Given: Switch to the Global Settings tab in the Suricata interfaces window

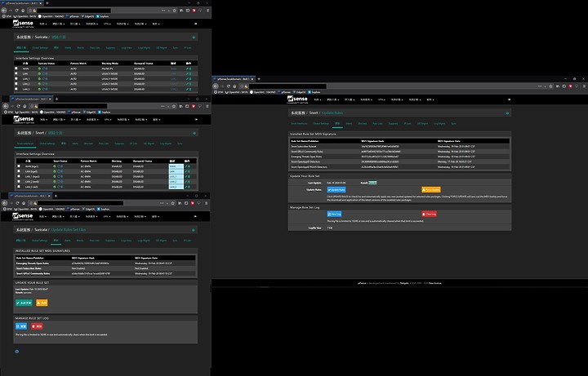Looking at the screenshot, I should point(40,48).
